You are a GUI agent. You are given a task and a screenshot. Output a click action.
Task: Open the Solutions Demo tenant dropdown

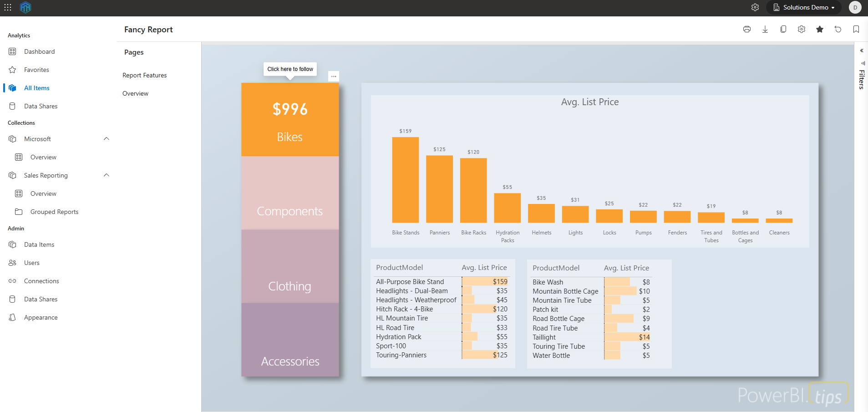[x=803, y=7]
